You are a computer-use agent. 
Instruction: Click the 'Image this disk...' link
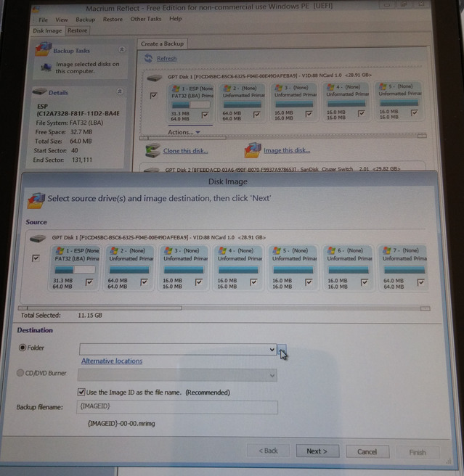pos(287,150)
